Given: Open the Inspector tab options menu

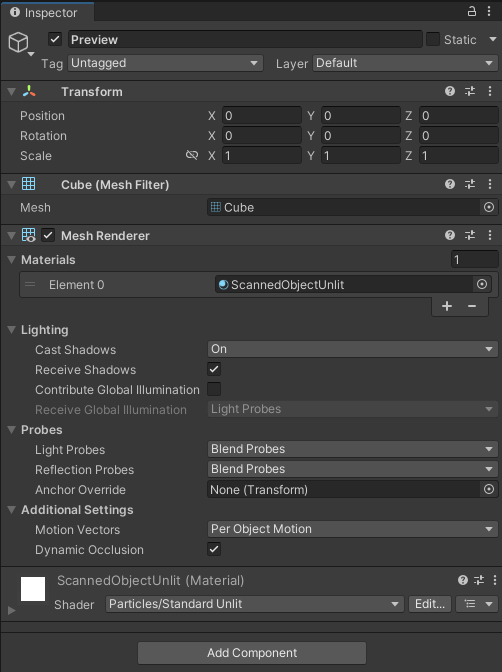Looking at the screenshot, I should click(489, 11).
